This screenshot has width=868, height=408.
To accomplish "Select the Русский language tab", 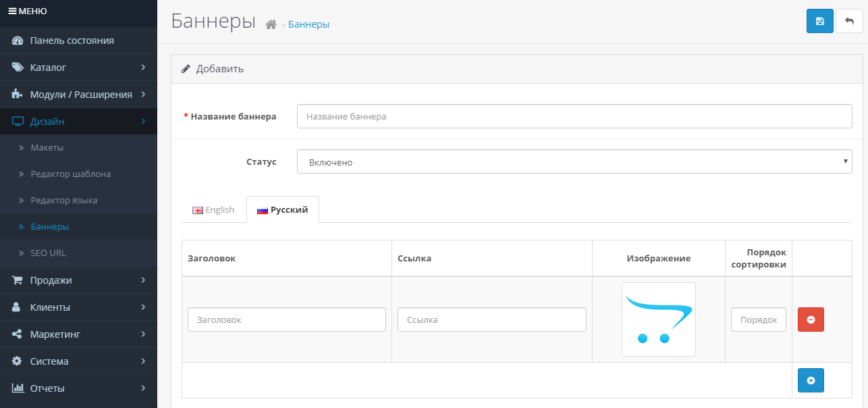I will (283, 210).
